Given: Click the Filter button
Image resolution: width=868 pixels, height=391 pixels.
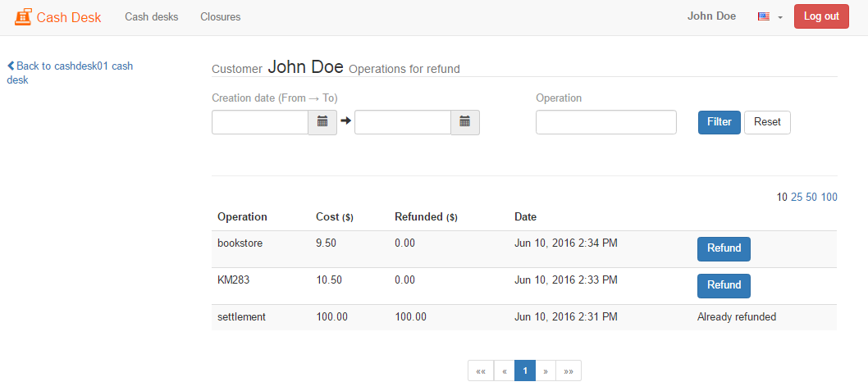Looking at the screenshot, I should point(719,122).
